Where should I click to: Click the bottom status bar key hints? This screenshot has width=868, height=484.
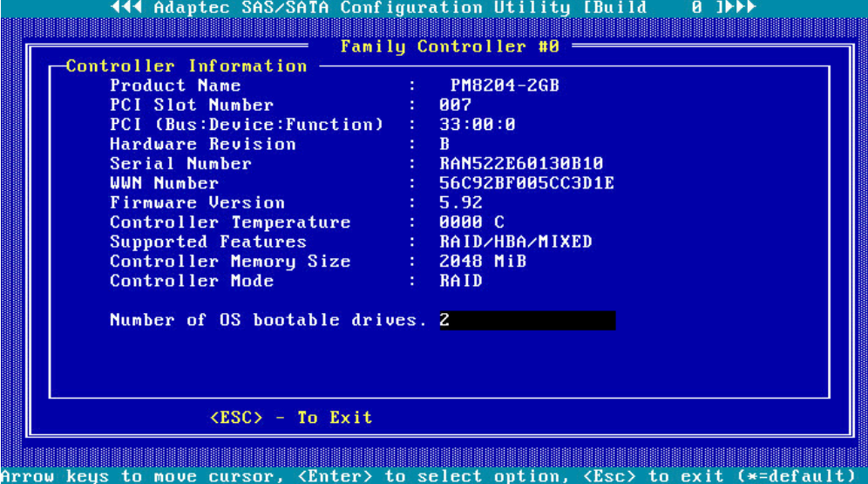coord(434,476)
